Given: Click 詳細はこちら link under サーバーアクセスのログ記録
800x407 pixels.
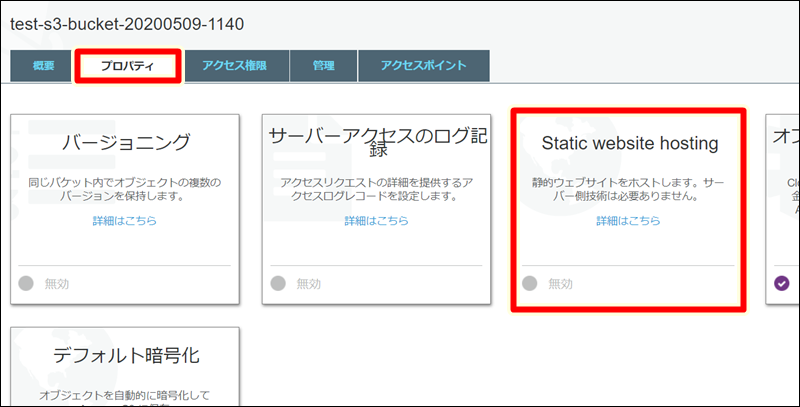Looking at the screenshot, I should pos(377,221).
